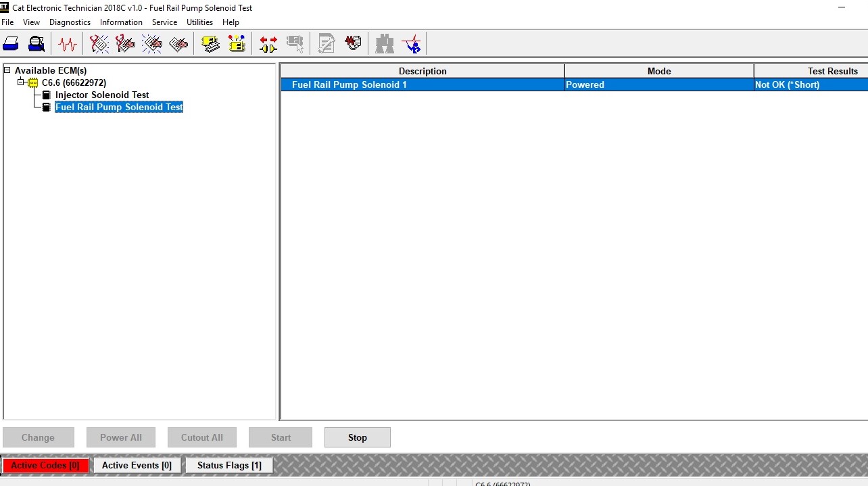Open the File menu

pos(7,22)
